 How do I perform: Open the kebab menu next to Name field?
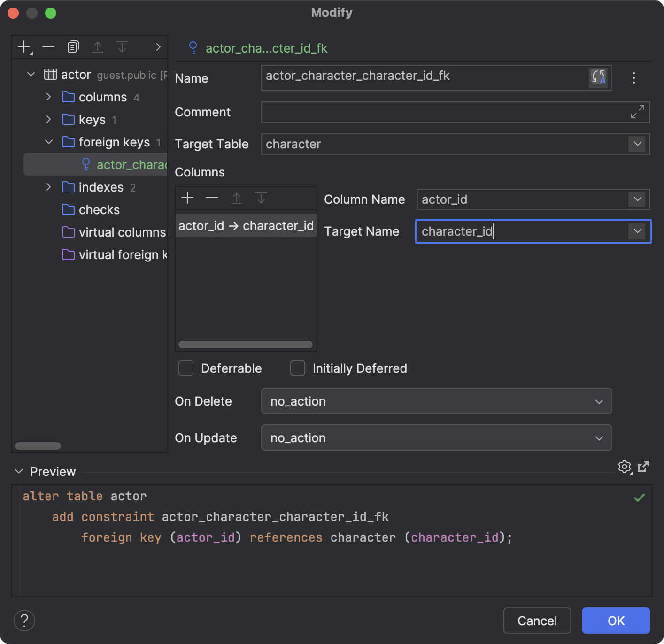coord(634,78)
